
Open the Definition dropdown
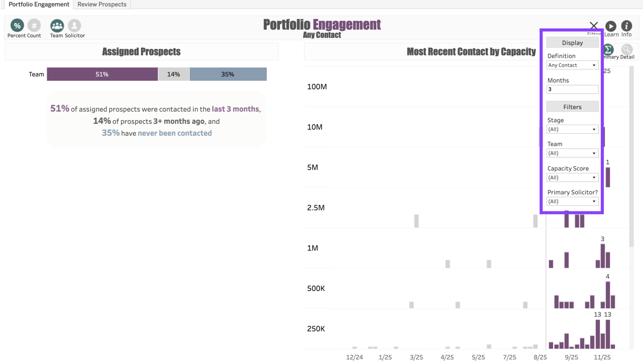(572, 65)
